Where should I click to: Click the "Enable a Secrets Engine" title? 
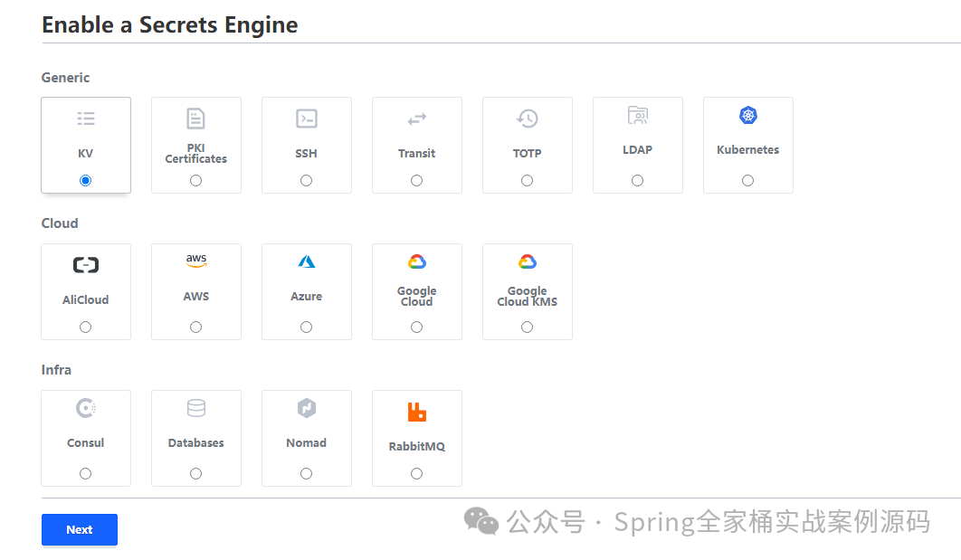click(x=170, y=24)
